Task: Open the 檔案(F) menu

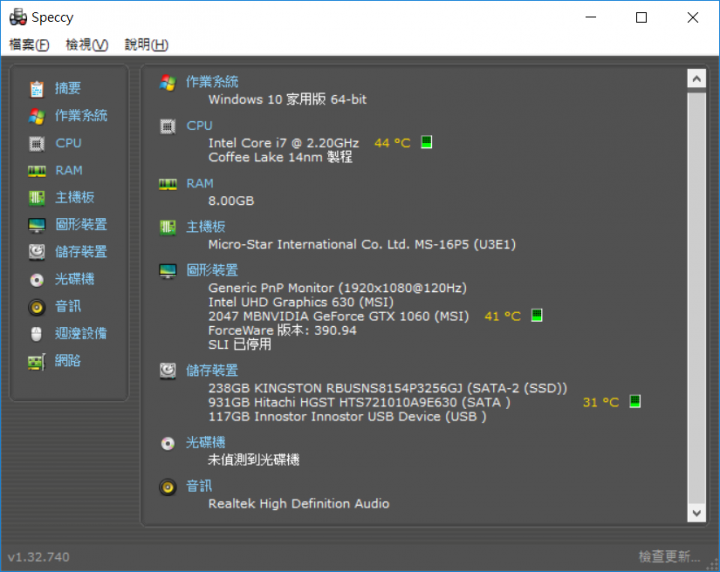Action: [29, 45]
